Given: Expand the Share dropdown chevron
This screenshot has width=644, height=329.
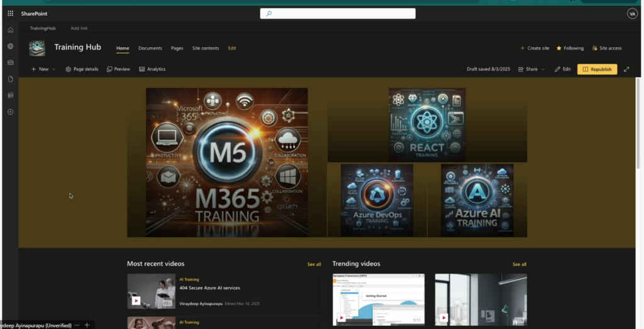Looking at the screenshot, I should (x=543, y=69).
